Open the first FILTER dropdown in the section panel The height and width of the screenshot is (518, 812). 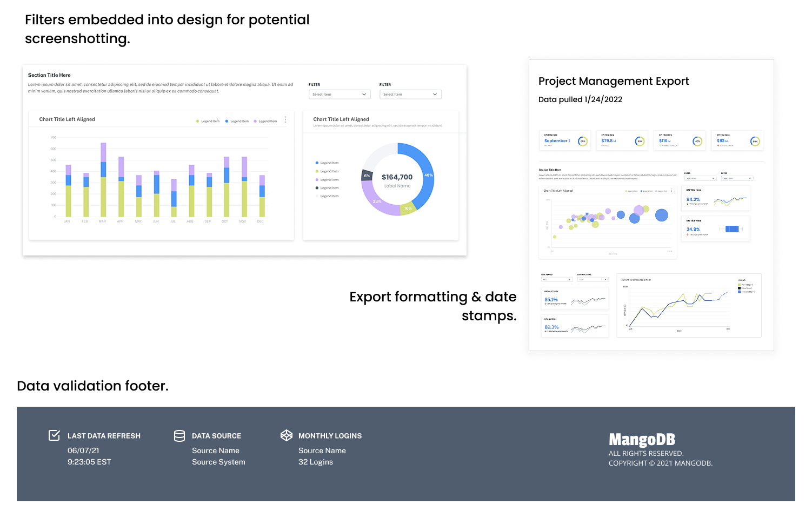tap(340, 94)
